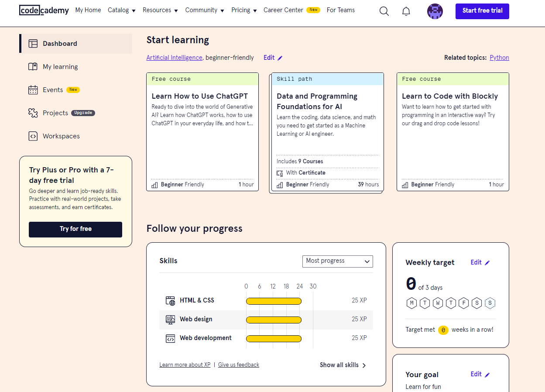Click the Edit link in Your goal
The width and height of the screenshot is (545, 392).
[x=476, y=374]
